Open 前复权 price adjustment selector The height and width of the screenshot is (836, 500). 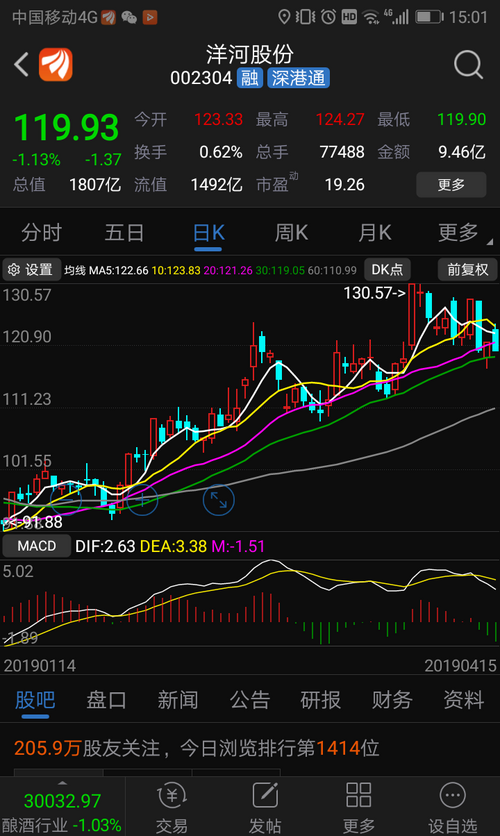(x=467, y=270)
